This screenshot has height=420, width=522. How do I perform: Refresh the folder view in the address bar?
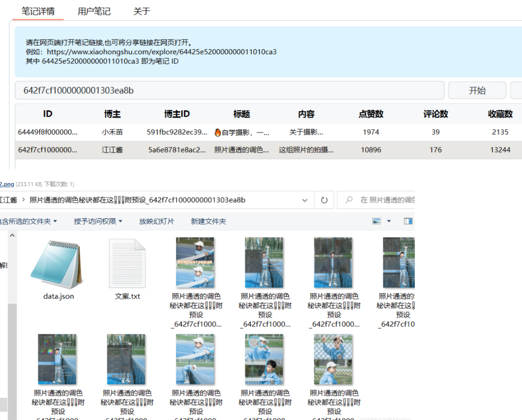coord(324,200)
